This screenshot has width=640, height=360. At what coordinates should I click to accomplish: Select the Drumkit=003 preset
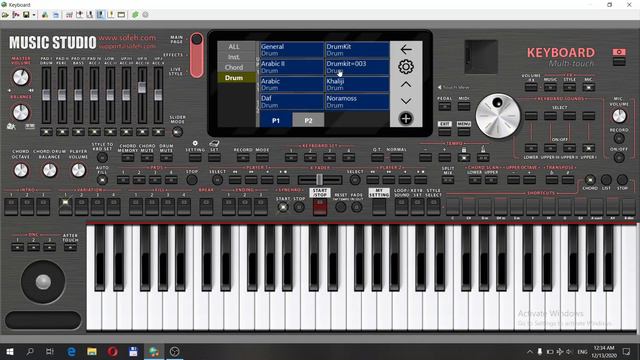pos(357,67)
